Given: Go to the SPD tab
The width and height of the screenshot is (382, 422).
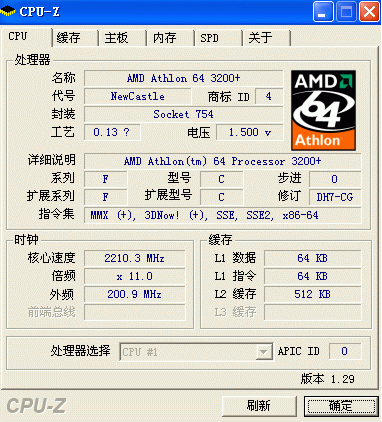Looking at the screenshot, I should 218,38.
